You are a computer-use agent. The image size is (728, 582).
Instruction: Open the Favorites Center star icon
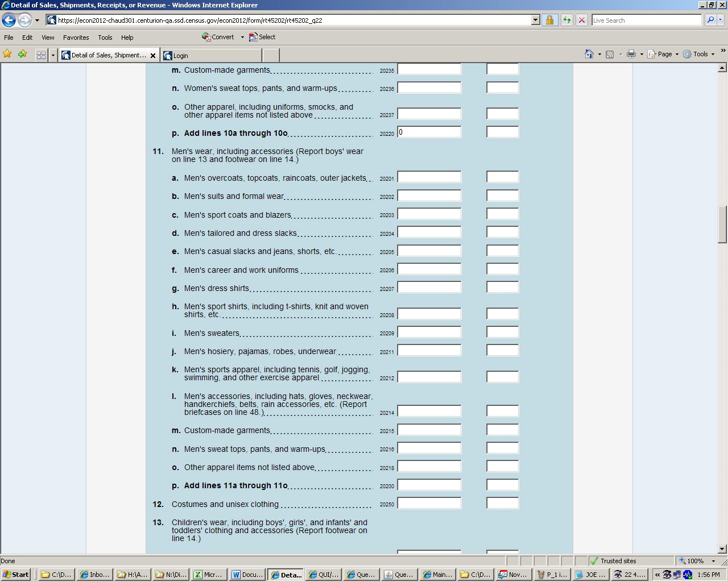(x=7, y=54)
